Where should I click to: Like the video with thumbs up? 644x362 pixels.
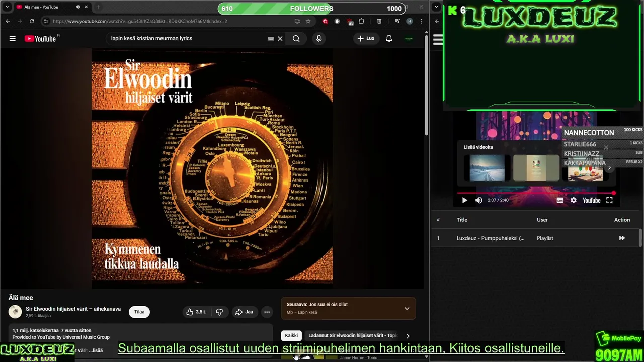[x=196, y=312]
